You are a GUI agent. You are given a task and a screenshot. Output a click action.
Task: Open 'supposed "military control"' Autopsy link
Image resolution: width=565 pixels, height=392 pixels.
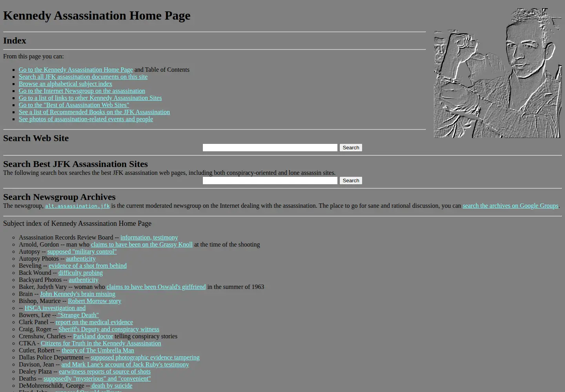[x=82, y=252]
